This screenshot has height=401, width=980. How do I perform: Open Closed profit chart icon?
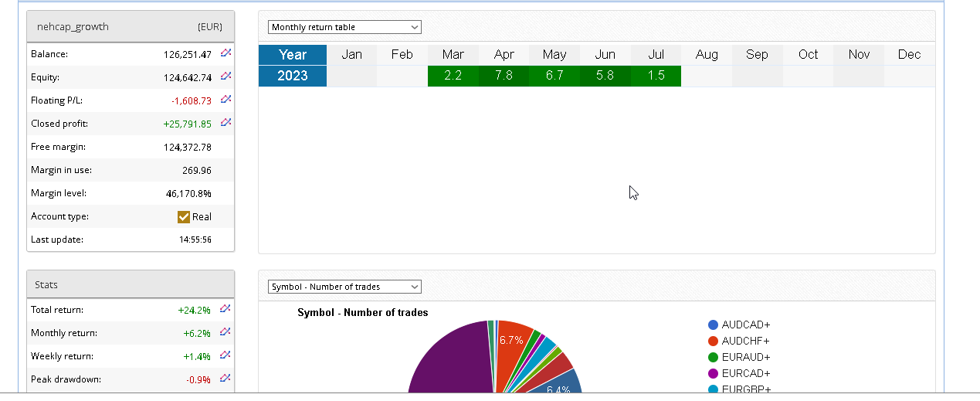[x=226, y=123]
